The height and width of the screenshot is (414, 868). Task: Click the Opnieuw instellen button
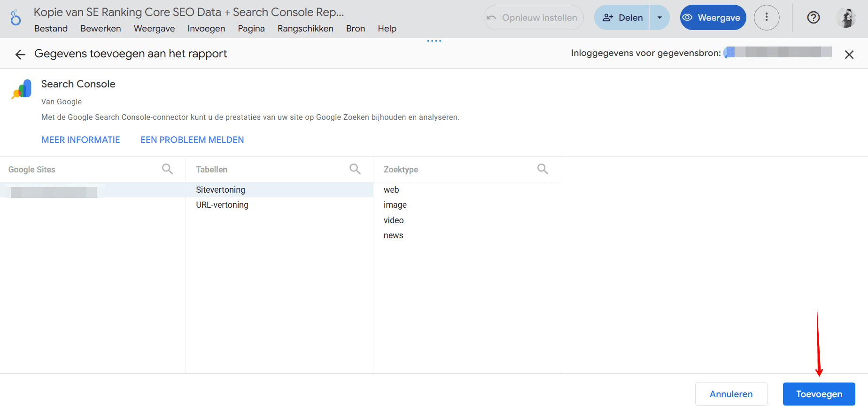coord(534,17)
